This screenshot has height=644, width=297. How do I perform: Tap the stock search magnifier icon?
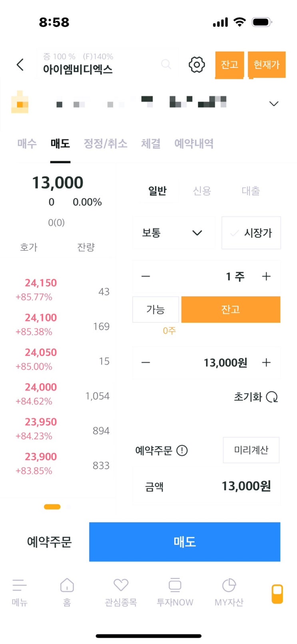click(166, 64)
